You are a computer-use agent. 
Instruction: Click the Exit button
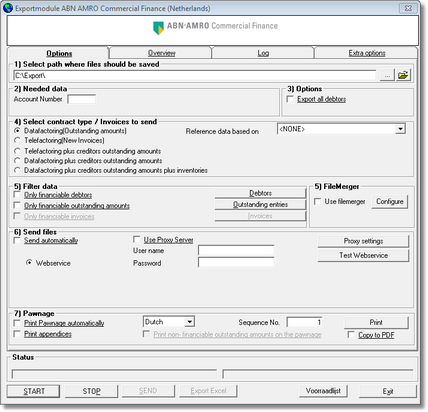[x=388, y=391]
